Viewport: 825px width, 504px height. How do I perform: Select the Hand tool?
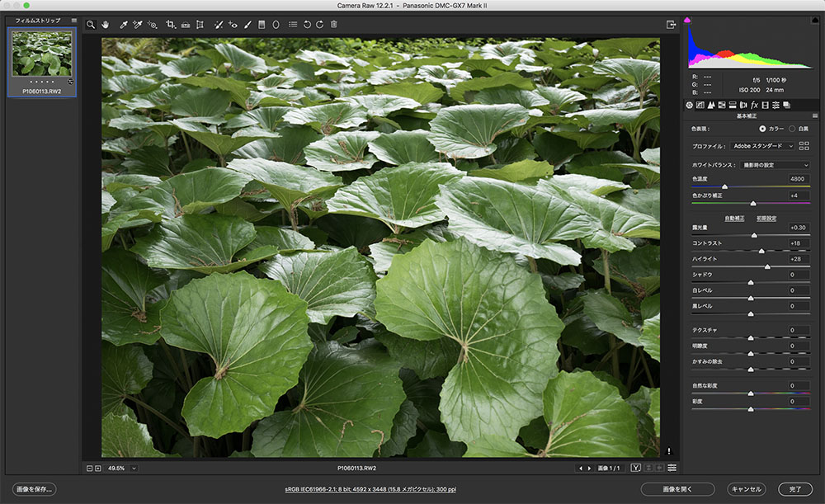tap(106, 25)
